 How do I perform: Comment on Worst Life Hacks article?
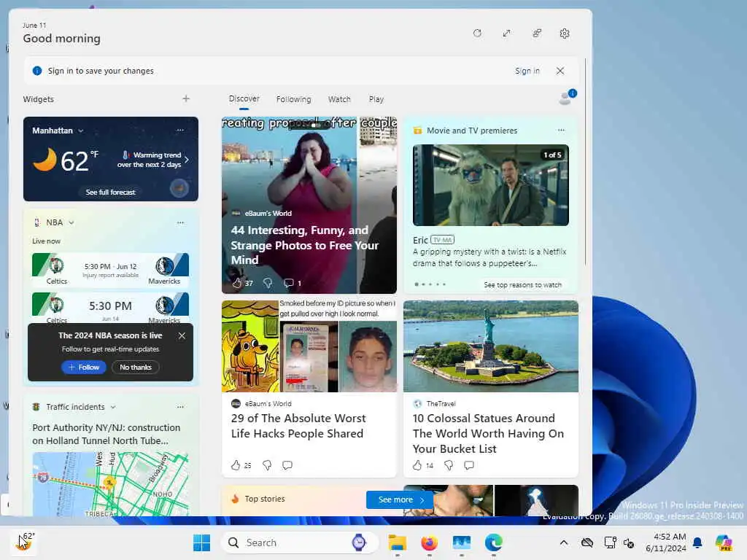287,465
